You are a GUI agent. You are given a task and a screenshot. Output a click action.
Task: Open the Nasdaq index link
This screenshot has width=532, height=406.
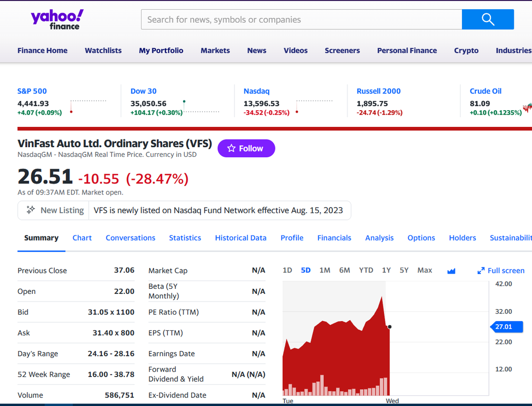[x=257, y=91]
